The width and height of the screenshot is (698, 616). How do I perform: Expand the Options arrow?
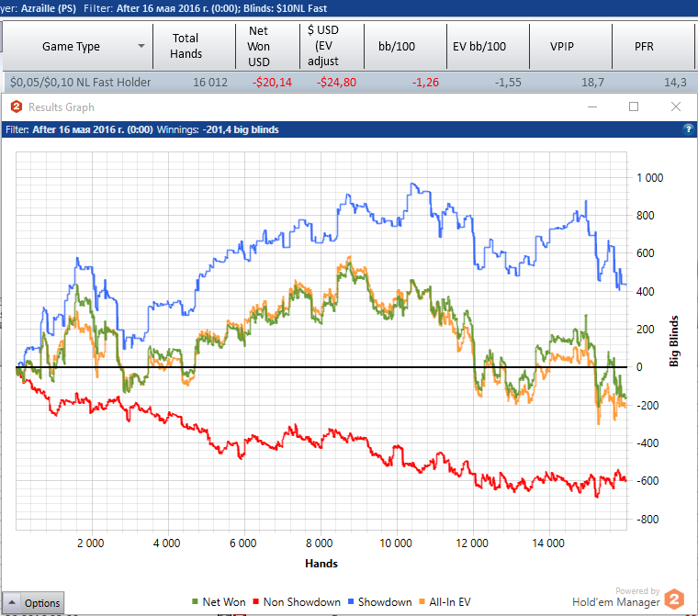point(12,602)
